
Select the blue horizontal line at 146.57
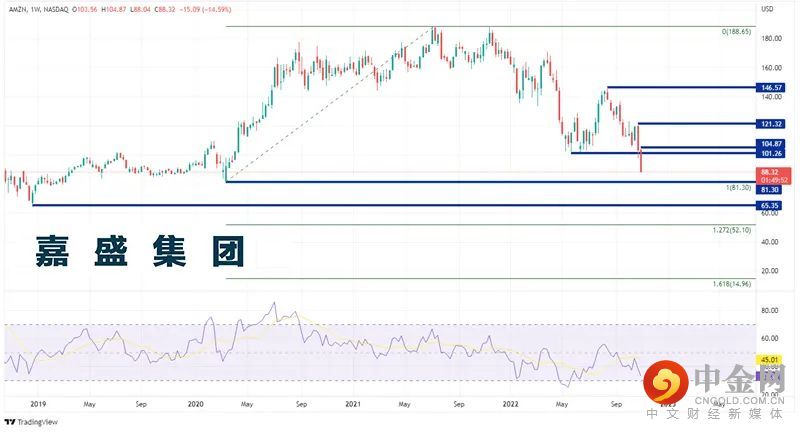[681, 87]
